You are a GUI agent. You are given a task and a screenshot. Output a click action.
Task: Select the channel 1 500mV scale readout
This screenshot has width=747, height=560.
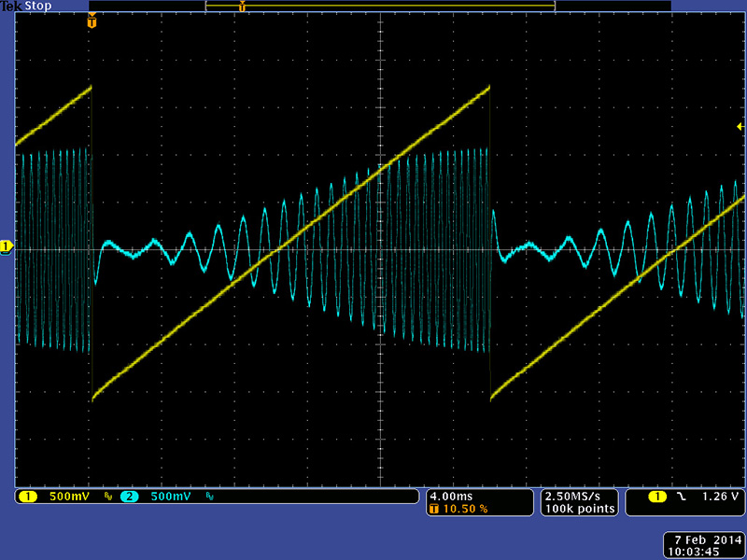point(69,497)
